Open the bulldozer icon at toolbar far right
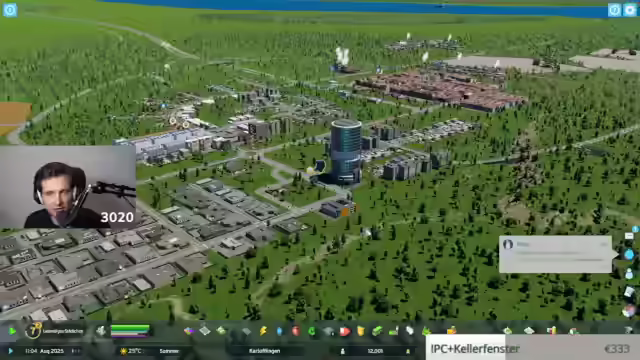This screenshot has height=360, width=640. 629,330
